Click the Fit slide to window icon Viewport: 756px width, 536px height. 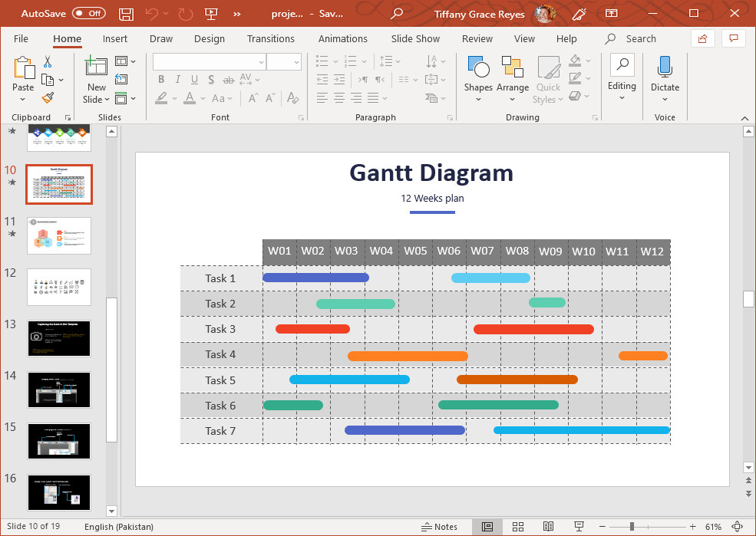738,527
